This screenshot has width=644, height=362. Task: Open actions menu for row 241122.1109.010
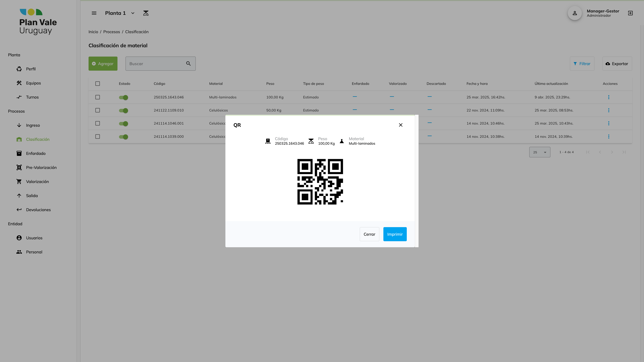pyautogui.click(x=609, y=110)
